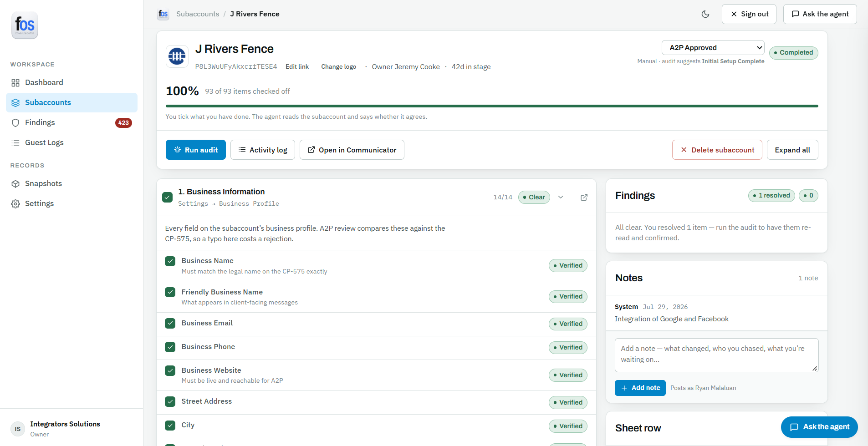Screen dimensions: 868x446
Task: Click the IS avatar for Integrators Solutions
Action: [18, 429]
